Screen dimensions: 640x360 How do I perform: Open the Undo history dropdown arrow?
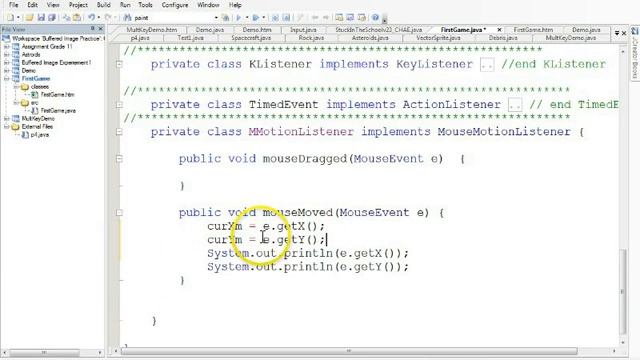pos(98,18)
